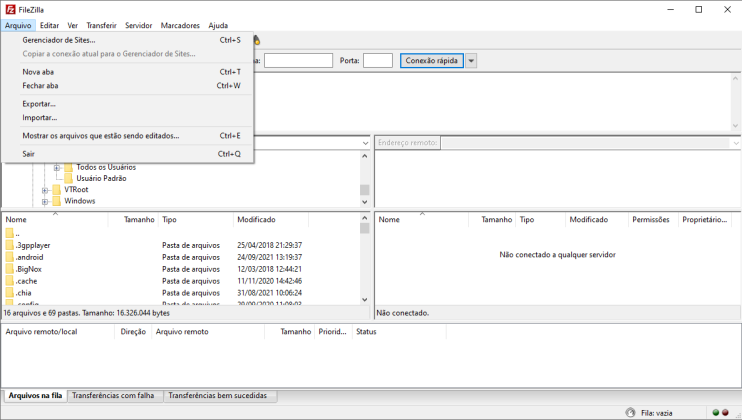Image resolution: width=742 pixels, height=420 pixels.
Task: Sort remote list by Permissões column
Action: (x=653, y=219)
